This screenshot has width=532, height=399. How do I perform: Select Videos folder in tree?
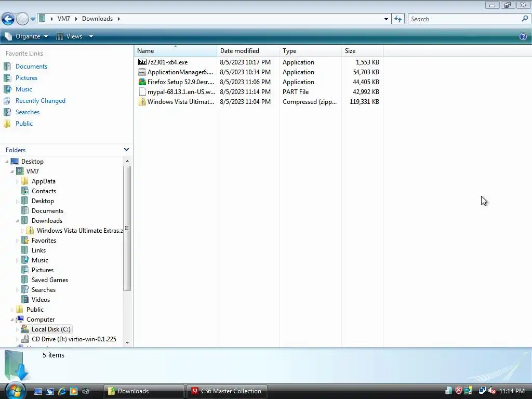click(41, 300)
